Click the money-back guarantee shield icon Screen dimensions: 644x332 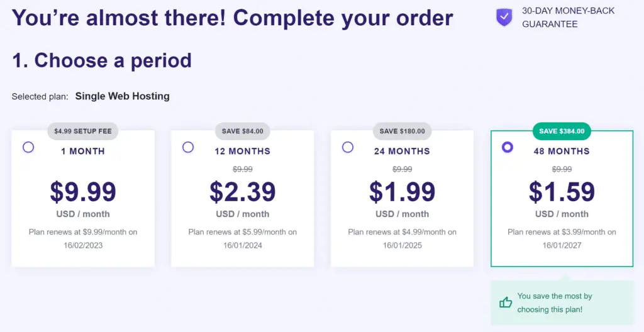504,18
